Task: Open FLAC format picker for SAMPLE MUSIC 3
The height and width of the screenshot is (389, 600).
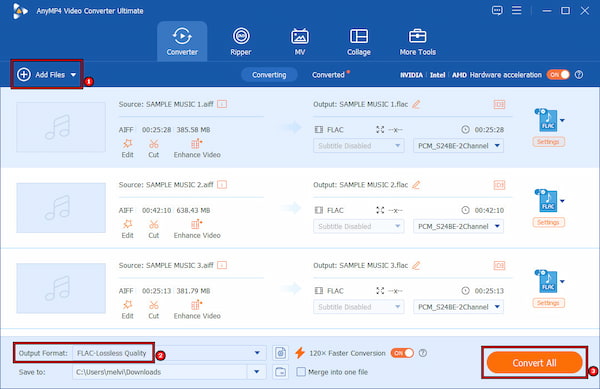Action: [x=550, y=281]
